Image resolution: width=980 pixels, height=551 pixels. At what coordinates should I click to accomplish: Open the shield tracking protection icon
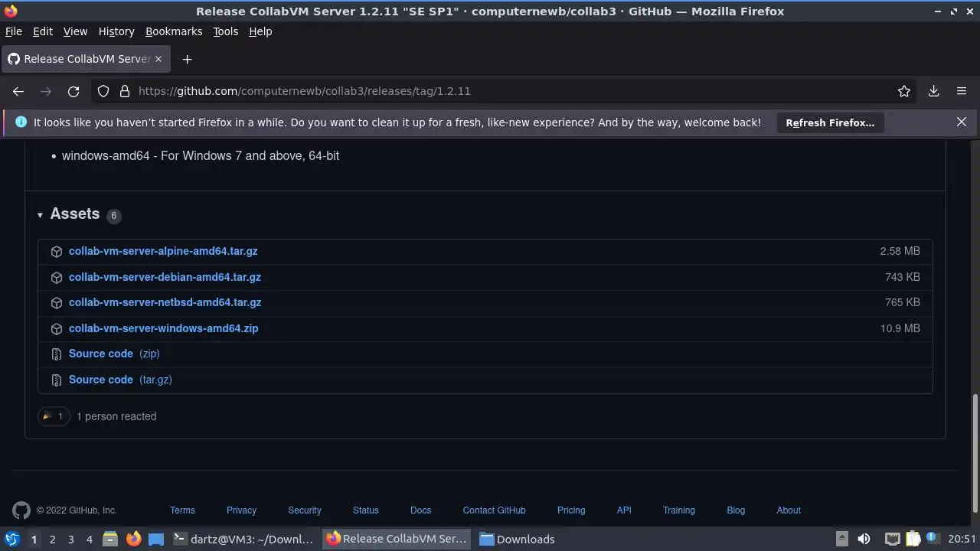click(x=103, y=91)
